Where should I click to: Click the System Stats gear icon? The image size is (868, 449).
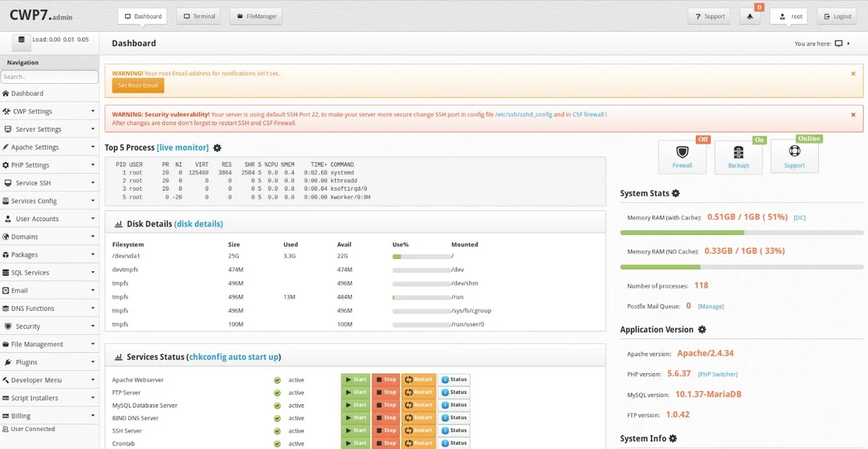[676, 194]
